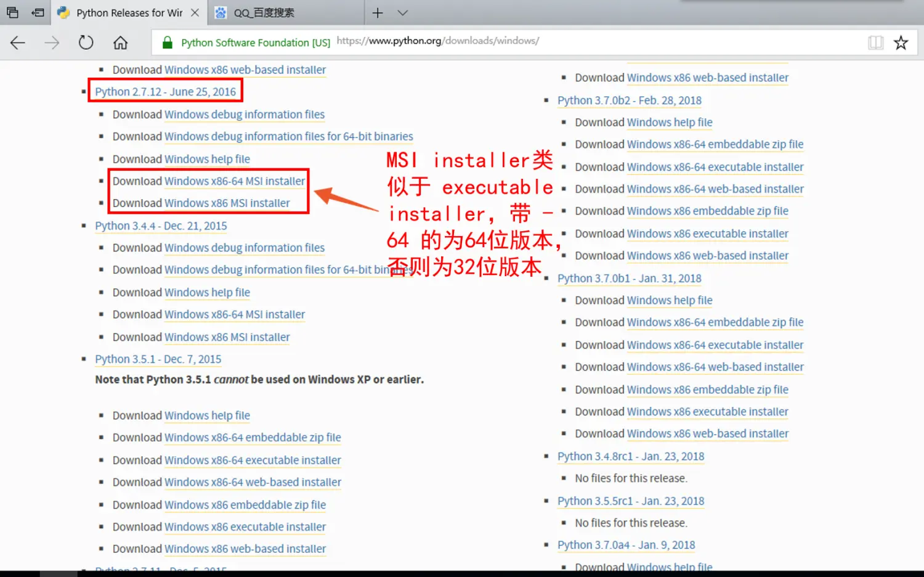The height and width of the screenshot is (577, 924).
Task: Download Python 2.7.12 Windows x86-64 MSI installer
Action: 235,181
